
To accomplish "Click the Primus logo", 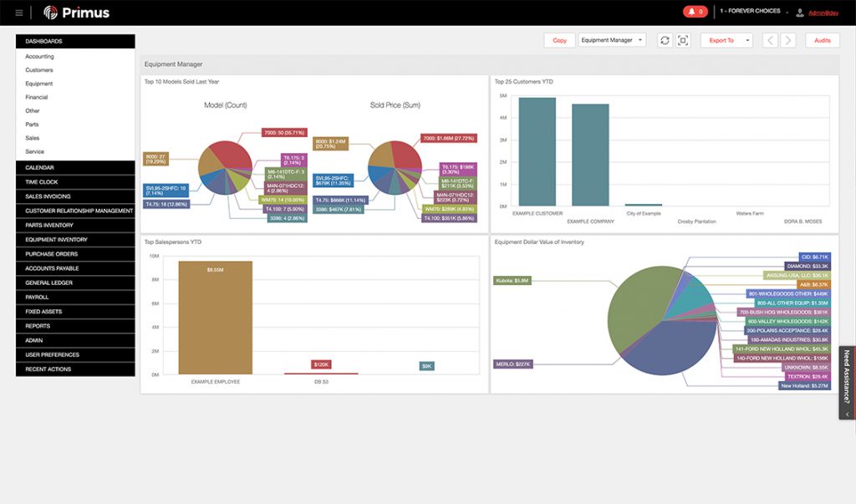I will (76, 13).
